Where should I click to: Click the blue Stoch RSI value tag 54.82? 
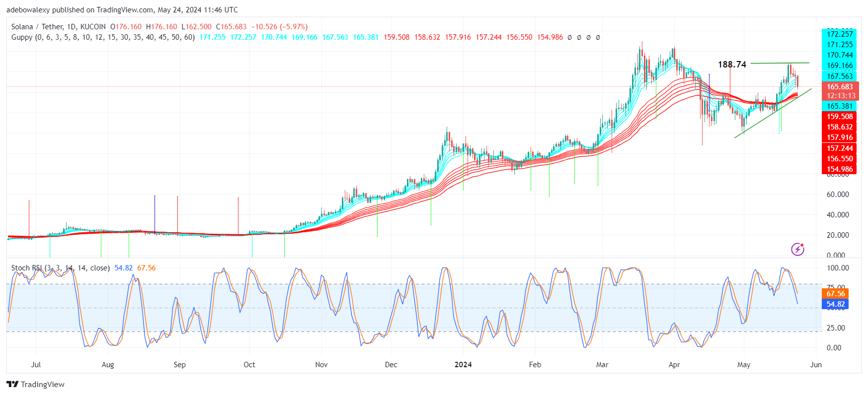[835, 304]
